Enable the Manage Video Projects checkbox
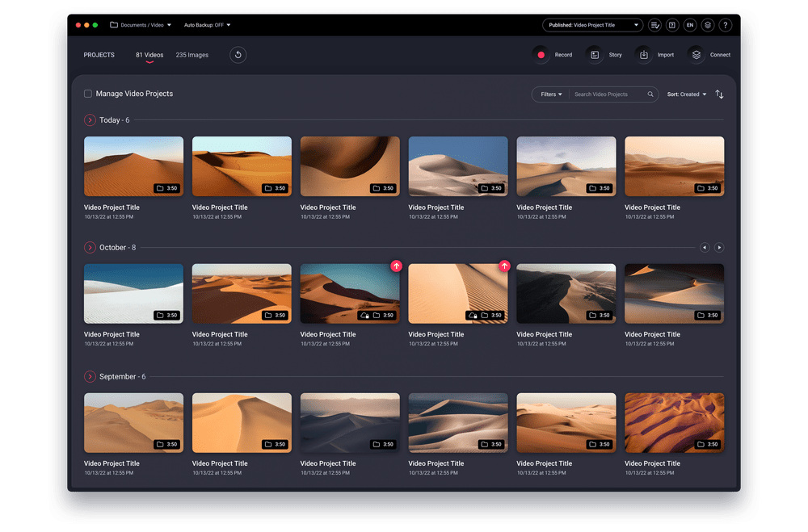808x532 pixels. click(x=88, y=94)
